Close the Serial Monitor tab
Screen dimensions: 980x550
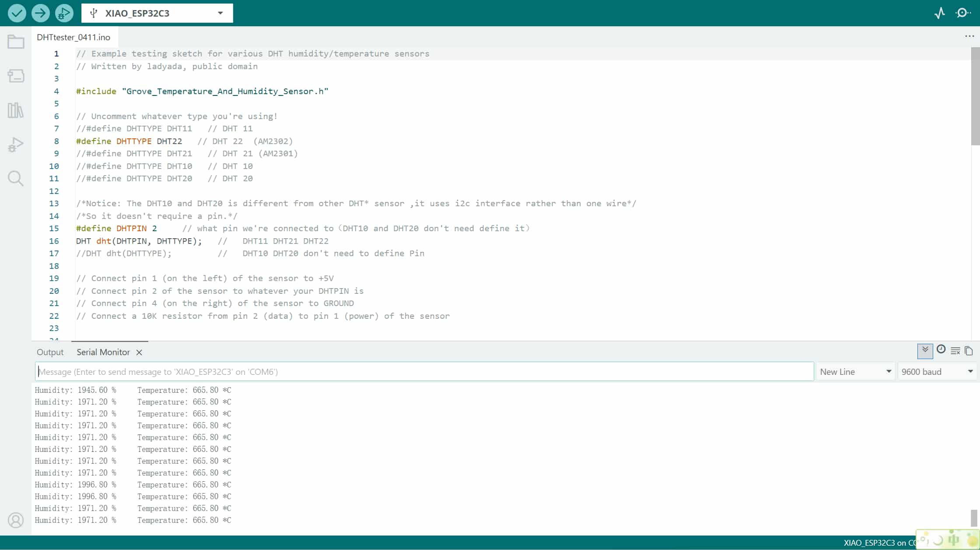coord(139,353)
